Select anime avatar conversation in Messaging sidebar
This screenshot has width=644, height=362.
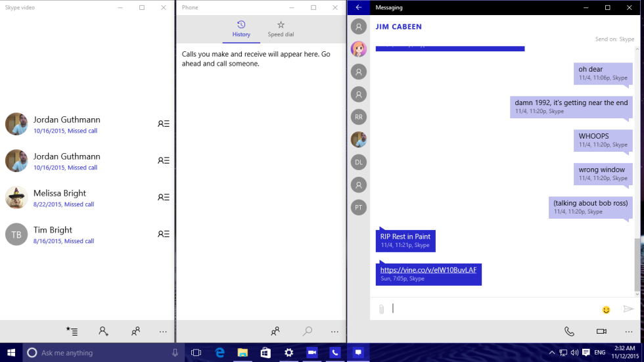coord(359,49)
